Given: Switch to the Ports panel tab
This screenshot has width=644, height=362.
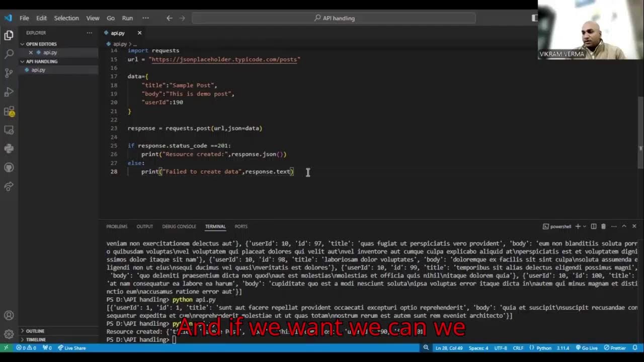Looking at the screenshot, I should click(241, 226).
